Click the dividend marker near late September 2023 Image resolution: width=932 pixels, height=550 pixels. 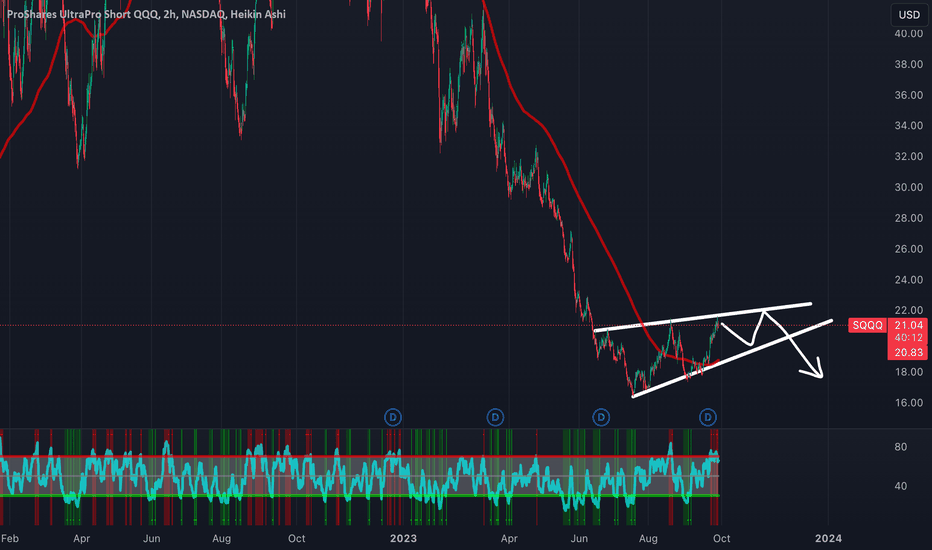coord(707,417)
